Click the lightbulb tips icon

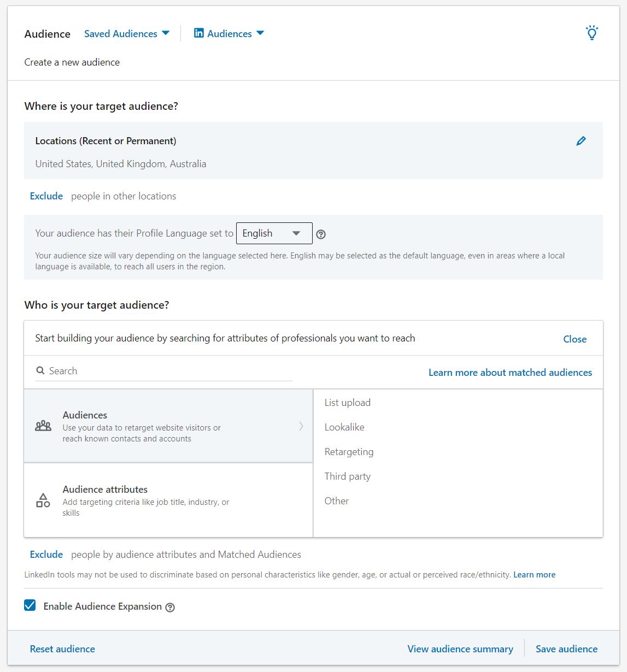click(592, 33)
